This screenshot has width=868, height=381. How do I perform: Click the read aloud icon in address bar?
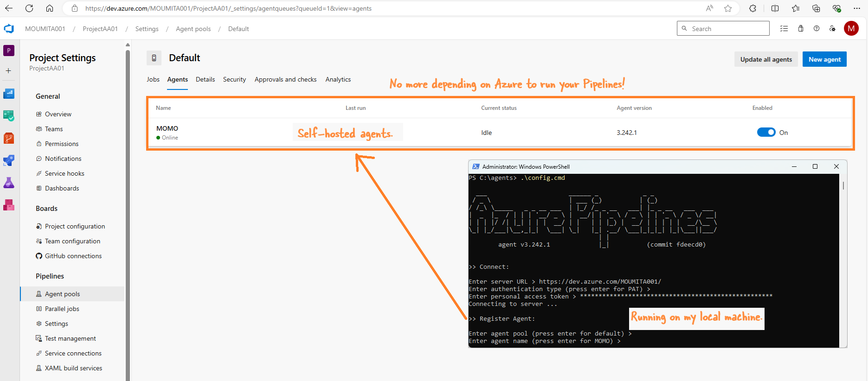click(x=709, y=8)
